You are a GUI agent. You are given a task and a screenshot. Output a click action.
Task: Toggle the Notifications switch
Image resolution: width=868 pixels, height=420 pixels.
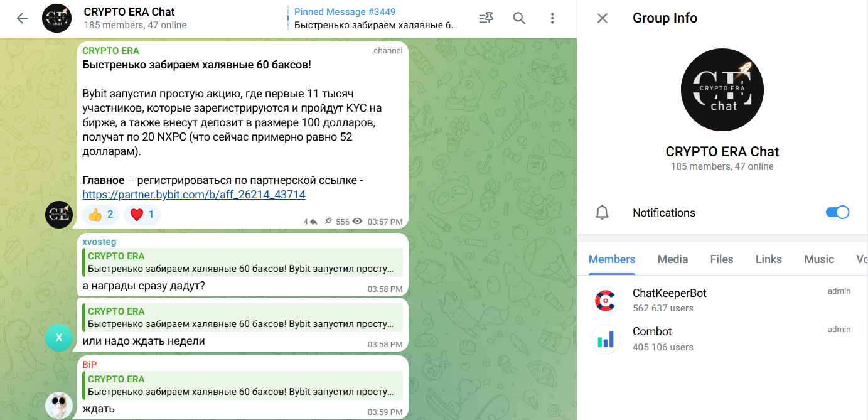(837, 212)
